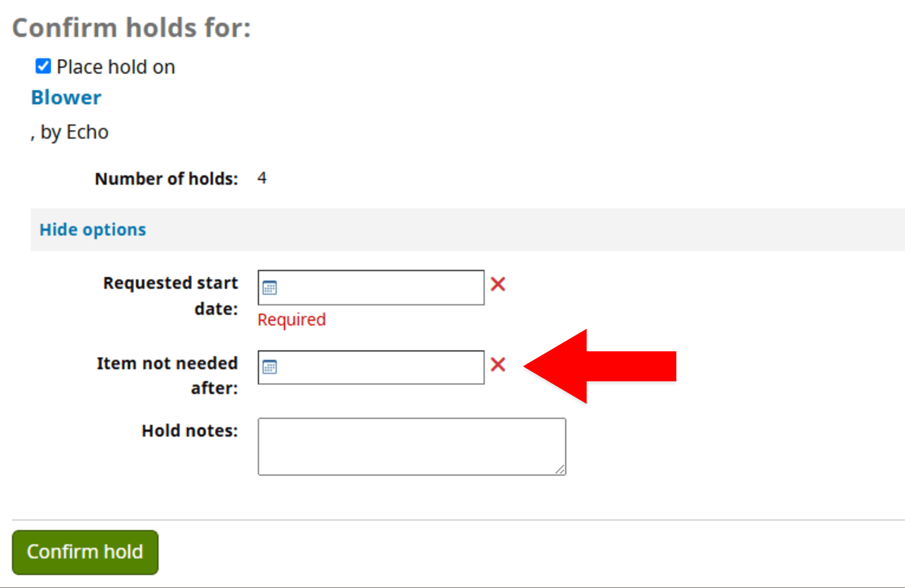Click the red Required validation message
Screen dimensions: 905x588
[291, 320]
